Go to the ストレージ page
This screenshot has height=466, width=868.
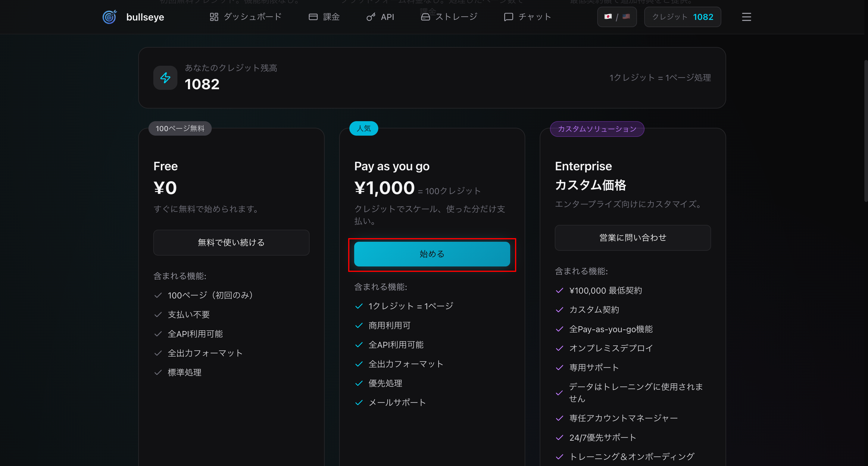pyautogui.click(x=456, y=17)
